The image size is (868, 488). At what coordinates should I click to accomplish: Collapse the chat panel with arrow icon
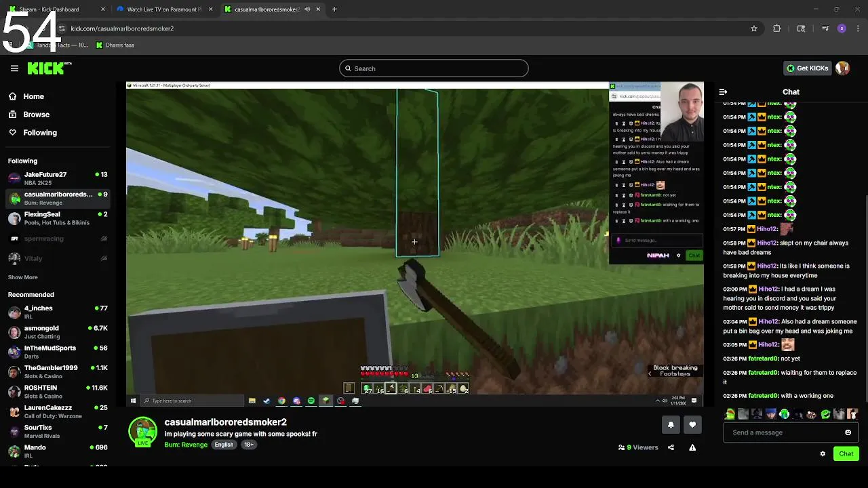click(x=723, y=91)
